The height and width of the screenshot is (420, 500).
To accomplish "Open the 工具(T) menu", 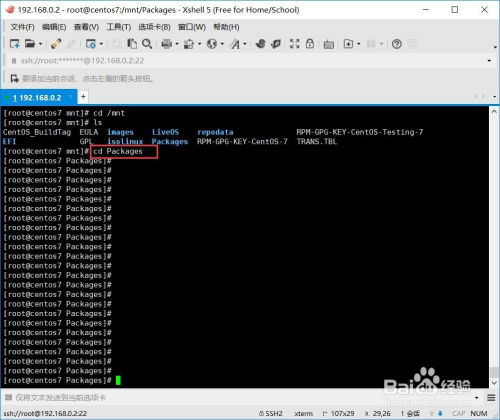I will (x=119, y=27).
